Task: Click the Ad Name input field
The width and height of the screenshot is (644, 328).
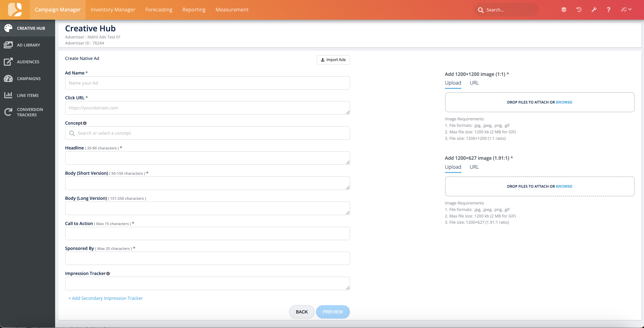Action: [x=207, y=83]
